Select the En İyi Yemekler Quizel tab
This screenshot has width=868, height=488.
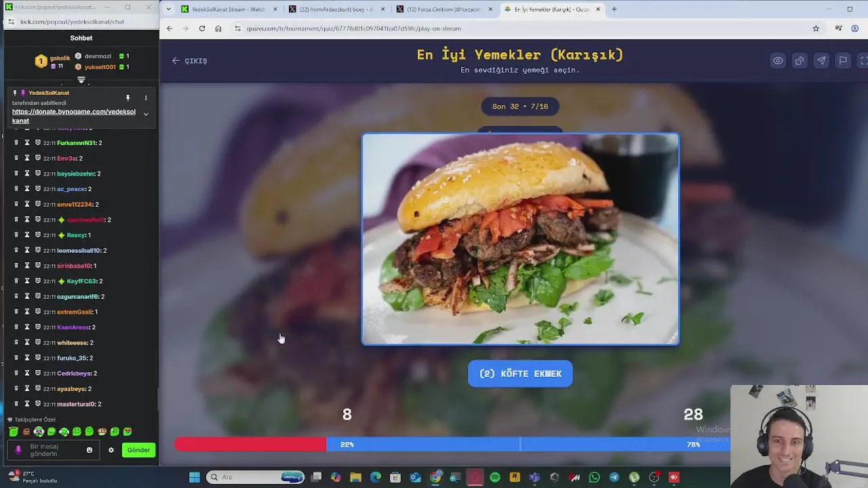[x=552, y=9]
